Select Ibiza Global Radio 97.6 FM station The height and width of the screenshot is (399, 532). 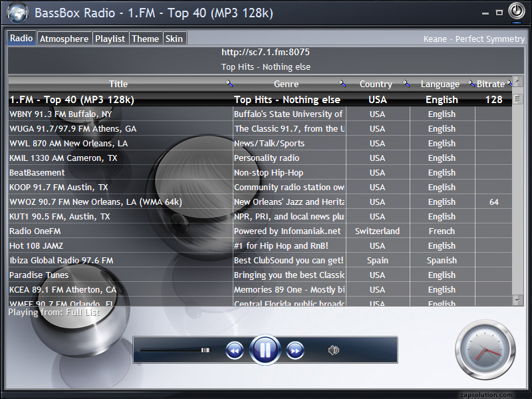pyautogui.click(x=260, y=260)
